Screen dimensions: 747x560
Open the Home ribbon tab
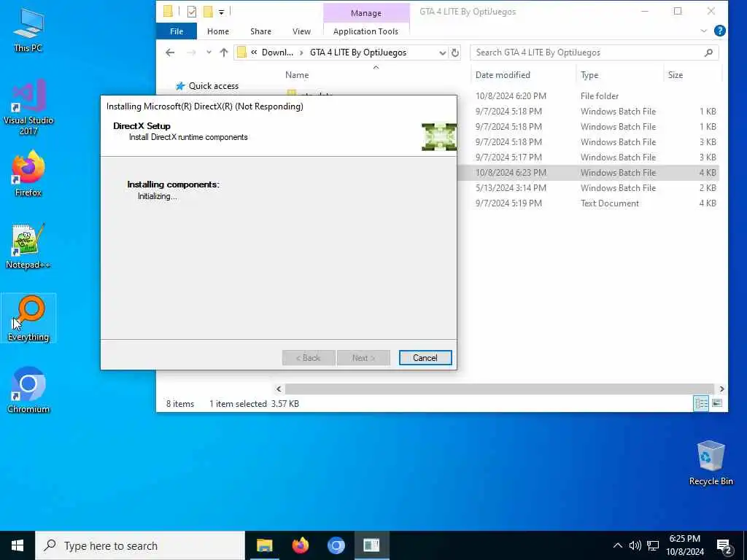coord(217,31)
